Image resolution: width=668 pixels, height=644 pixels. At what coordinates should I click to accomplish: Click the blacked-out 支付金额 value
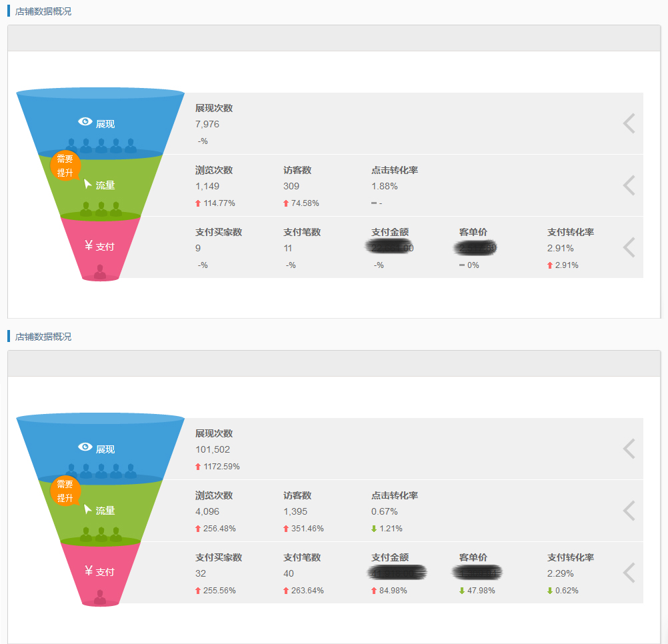[x=389, y=247]
